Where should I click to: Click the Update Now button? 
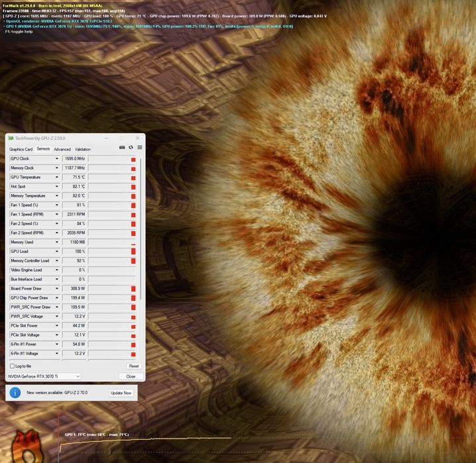(121, 393)
